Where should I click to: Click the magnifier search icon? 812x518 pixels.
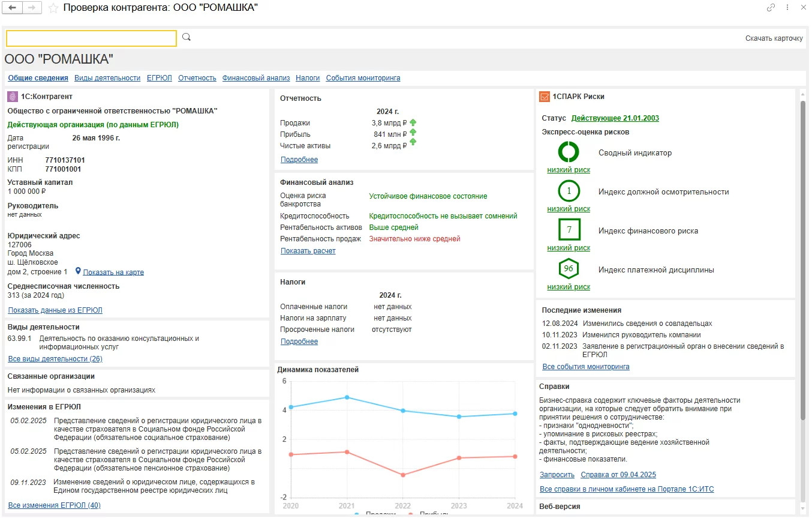(187, 37)
